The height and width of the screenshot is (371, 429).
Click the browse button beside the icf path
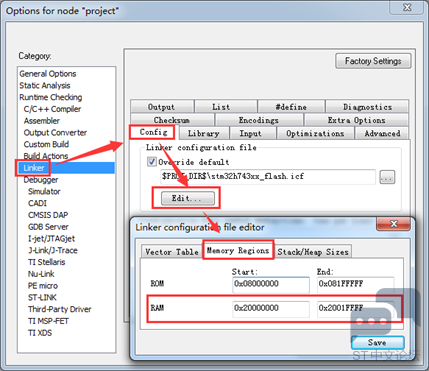click(387, 177)
